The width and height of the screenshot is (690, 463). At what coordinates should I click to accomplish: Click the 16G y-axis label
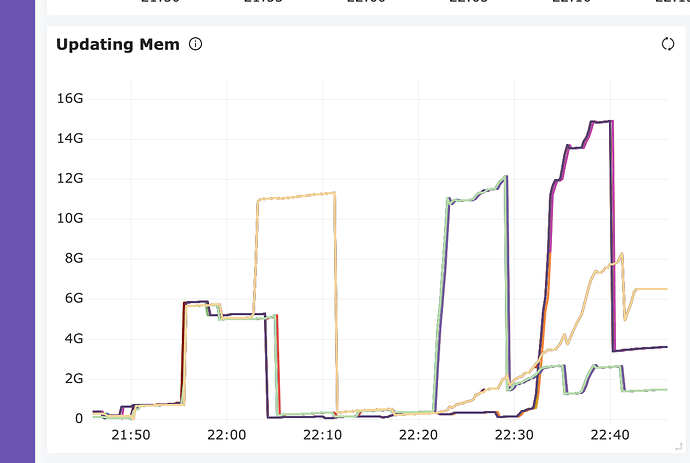pyautogui.click(x=70, y=98)
